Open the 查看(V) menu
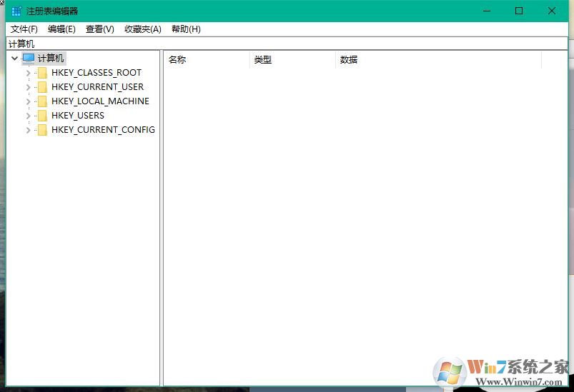The image size is (574, 392). click(100, 29)
